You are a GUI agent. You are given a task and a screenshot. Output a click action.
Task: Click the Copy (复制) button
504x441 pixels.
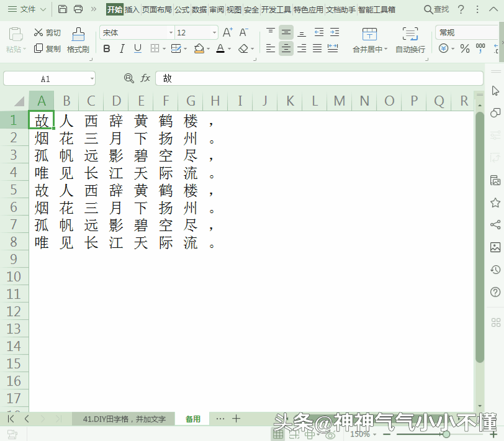[x=47, y=48]
